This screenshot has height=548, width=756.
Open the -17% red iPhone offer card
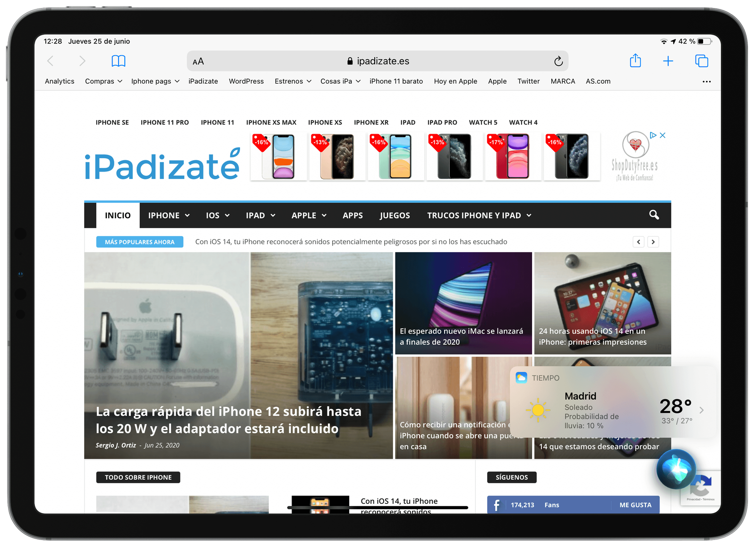coord(513,156)
